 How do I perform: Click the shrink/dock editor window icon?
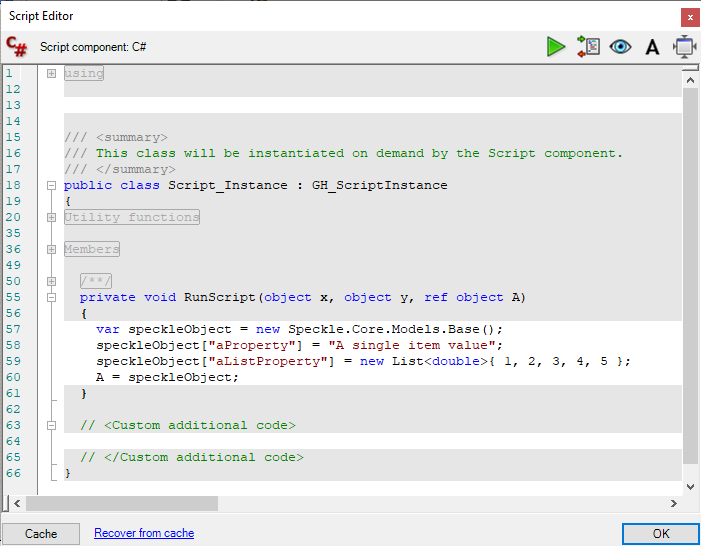(684, 47)
